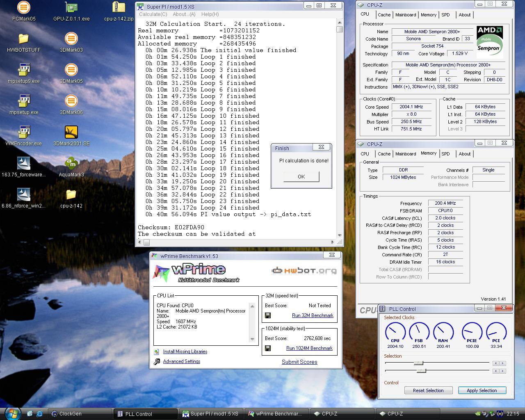Click Install Missing Libraries icon in wPrime
This screenshot has height=420, width=525.
tap(156, 352)
